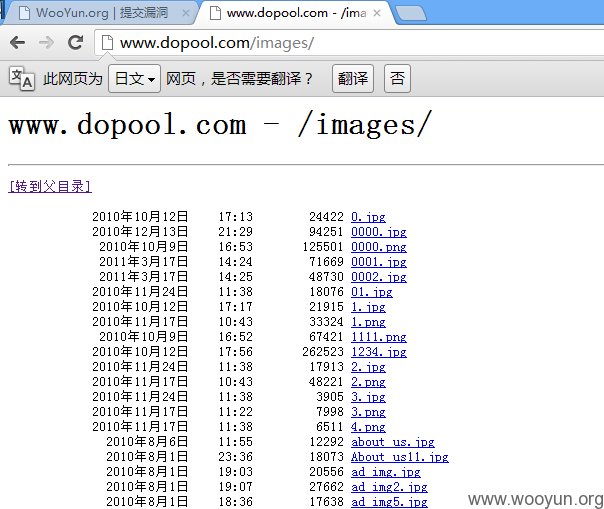The height and width of the screenshot is (509, 604).
Task: Open the 01.jpg file link
Action: 372,292
